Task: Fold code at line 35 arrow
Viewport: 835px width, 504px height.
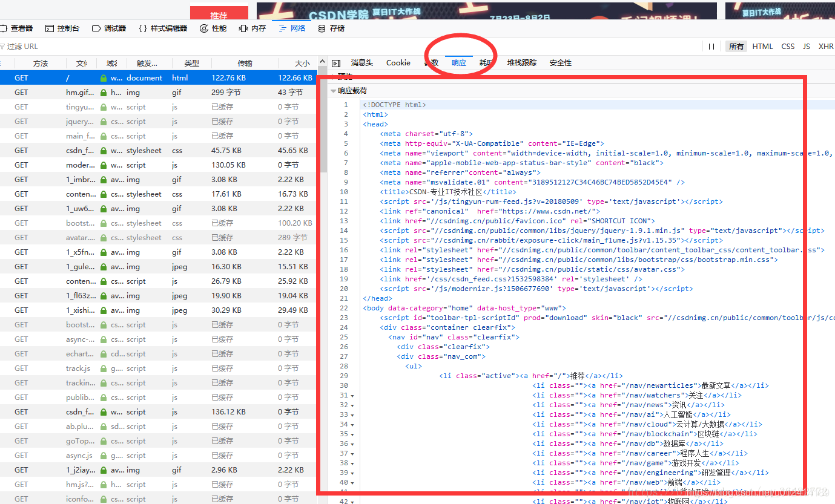Action: pyautogui.click(x=352, y=434)
